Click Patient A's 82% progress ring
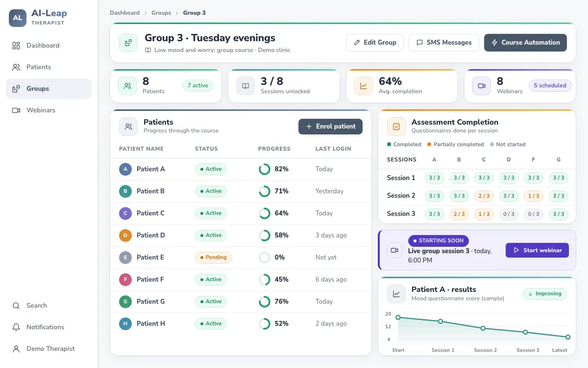The height and width of the screenshot is (368, 588). pos(265,169)
